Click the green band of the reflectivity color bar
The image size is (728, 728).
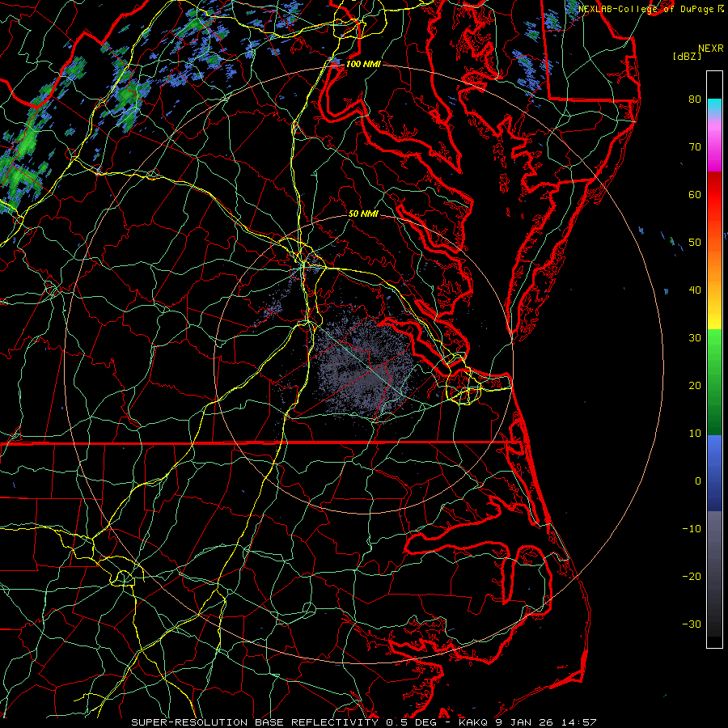(x=714, y=381)
